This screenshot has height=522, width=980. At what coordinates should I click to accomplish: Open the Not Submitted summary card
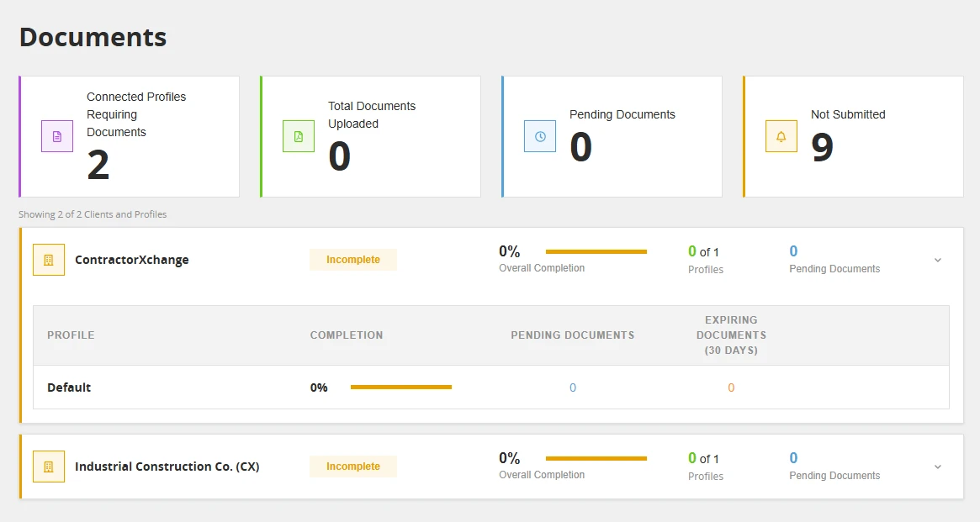853,137
